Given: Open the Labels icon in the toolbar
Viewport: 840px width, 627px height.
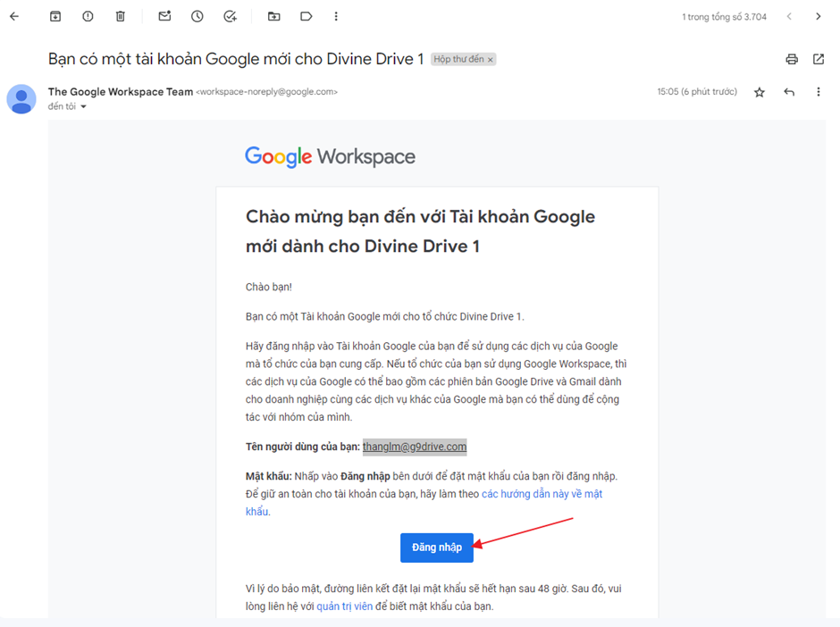Looking at the screenshot, I should pyautogui.click(x=306, y=16).
